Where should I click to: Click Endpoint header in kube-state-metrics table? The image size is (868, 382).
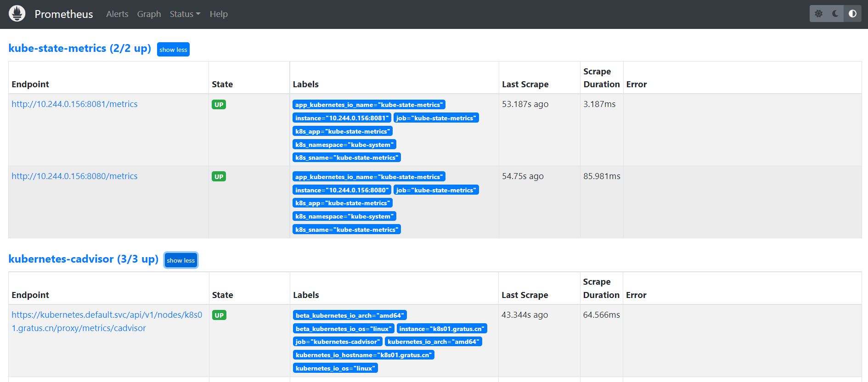(30, 84)
